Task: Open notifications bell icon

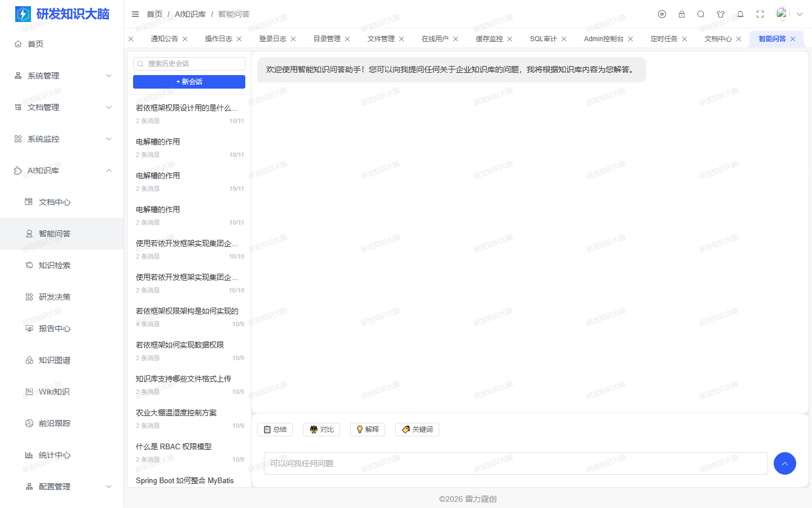Action: click(x=740, y=14)
